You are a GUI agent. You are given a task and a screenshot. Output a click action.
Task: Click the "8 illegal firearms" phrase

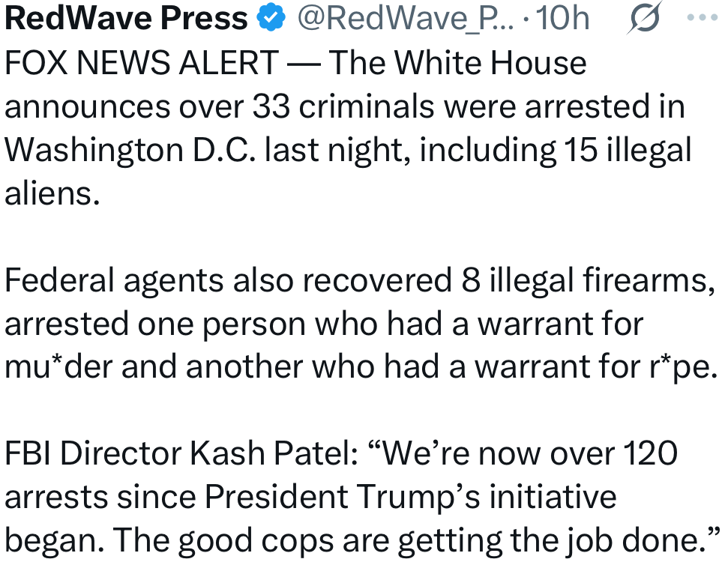[581, 281]
